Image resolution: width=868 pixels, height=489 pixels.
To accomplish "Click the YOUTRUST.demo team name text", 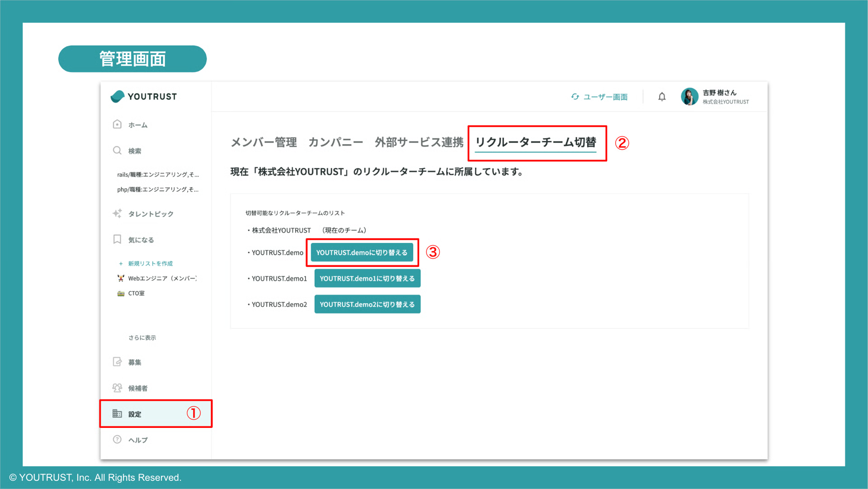I will [278, 252].
